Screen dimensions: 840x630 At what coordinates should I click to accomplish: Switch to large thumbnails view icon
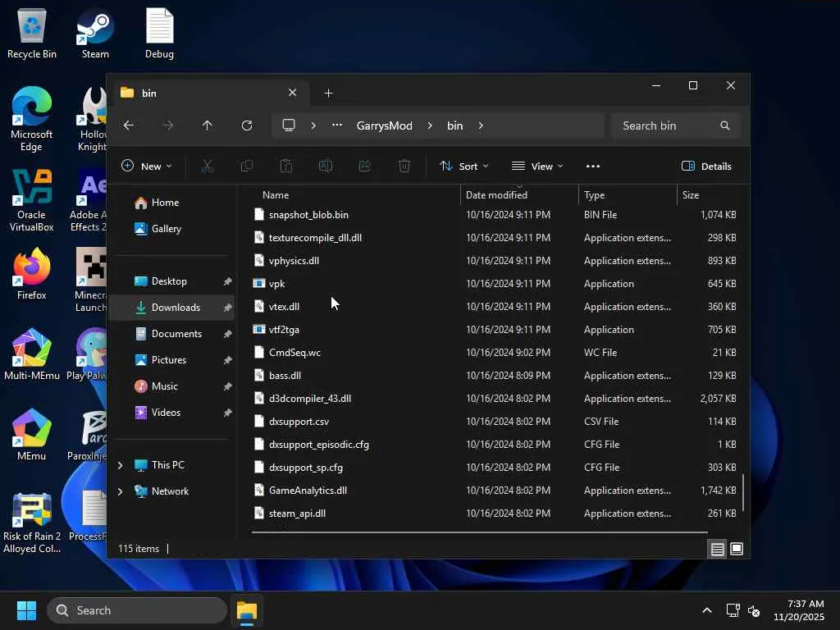tap(737, 549)
